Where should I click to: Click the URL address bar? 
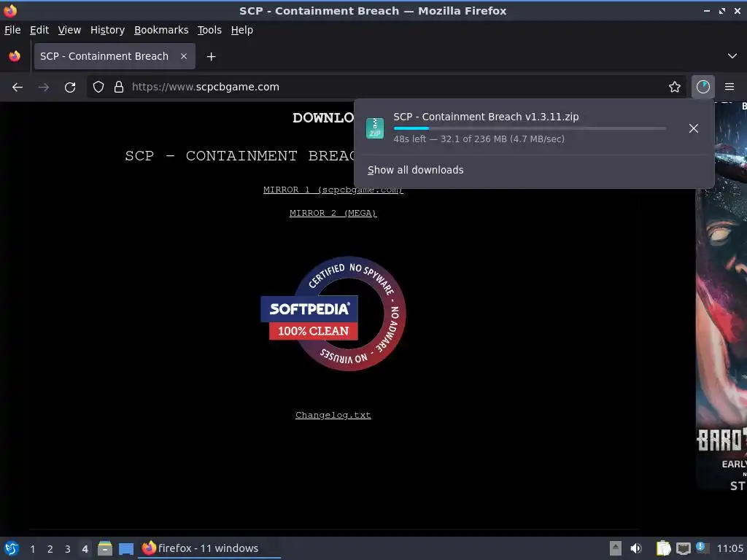click(x=386, y=87)
